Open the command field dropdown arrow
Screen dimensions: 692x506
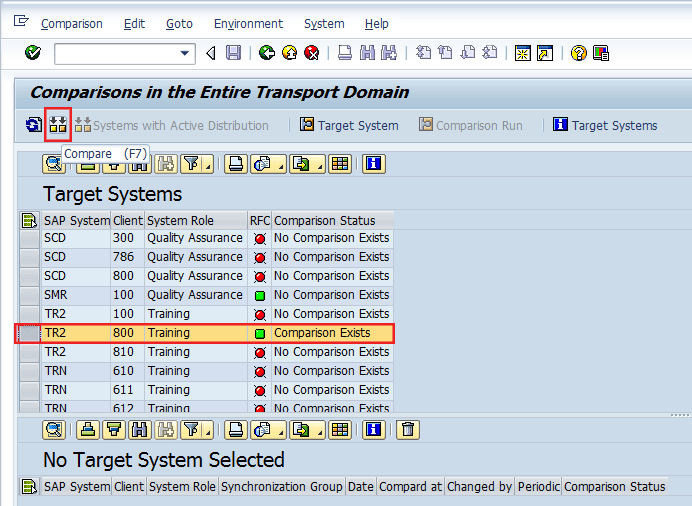click(x=185, y=53)
